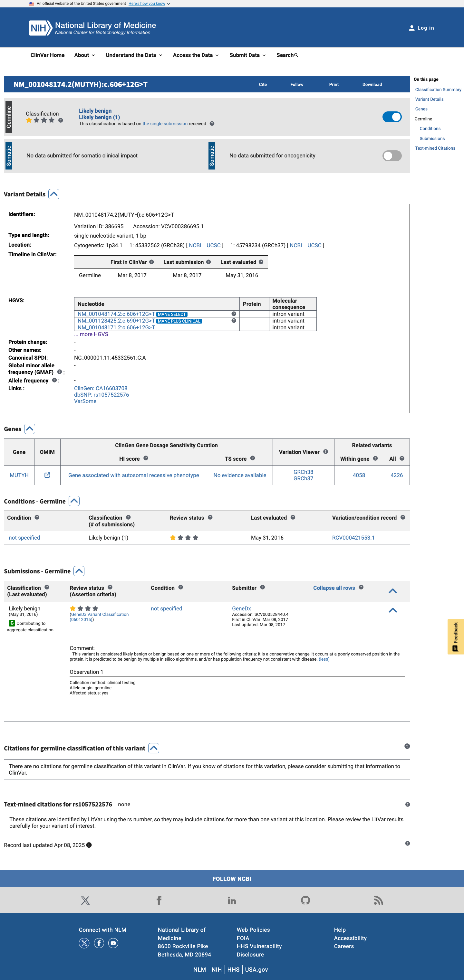Open ClinGen CA16603708 link

pos(101,388)
